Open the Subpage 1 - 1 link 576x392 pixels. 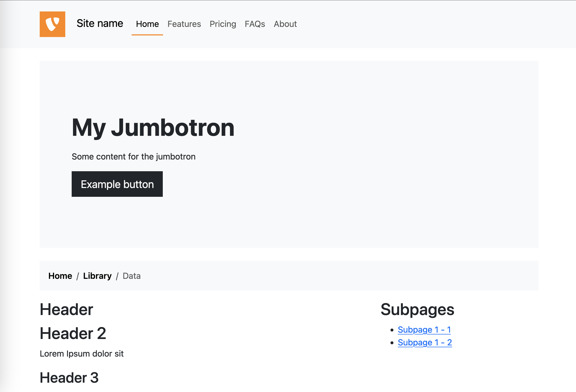(424, 330)
